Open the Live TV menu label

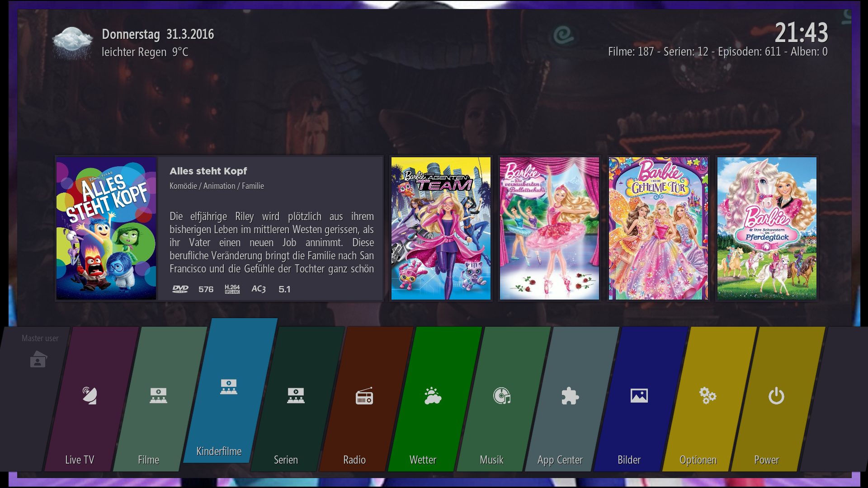(80, 460)
